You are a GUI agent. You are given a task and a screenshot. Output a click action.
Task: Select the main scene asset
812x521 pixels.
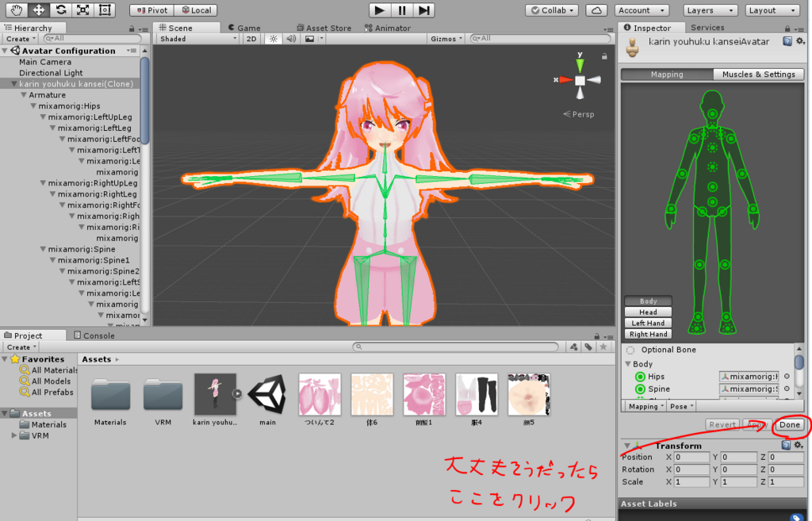pos(267,395)
